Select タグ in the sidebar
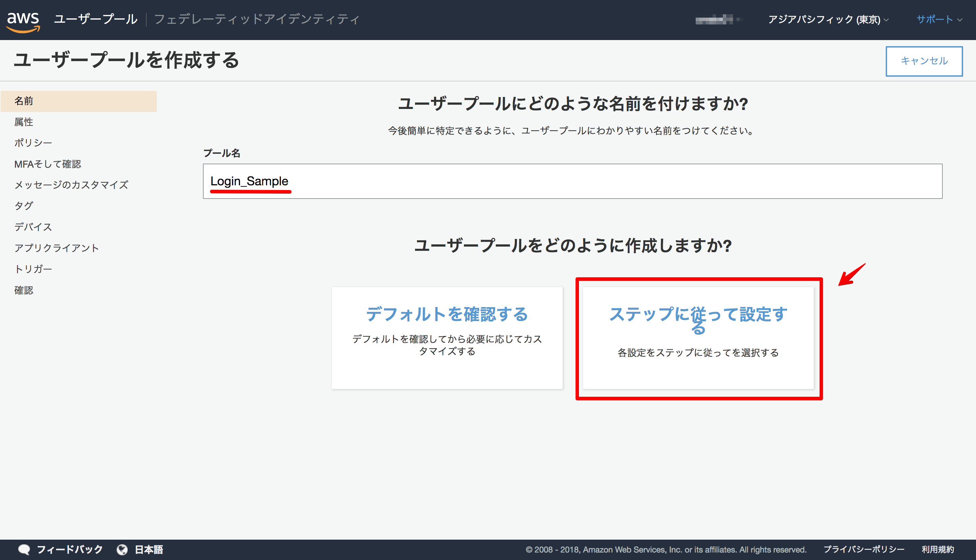 [x=24, y=206]
